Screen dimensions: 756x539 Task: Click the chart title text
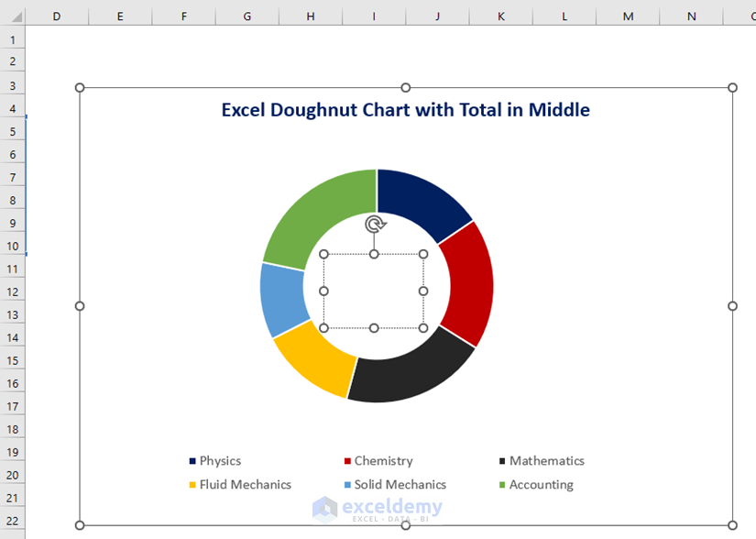[405, 110]
